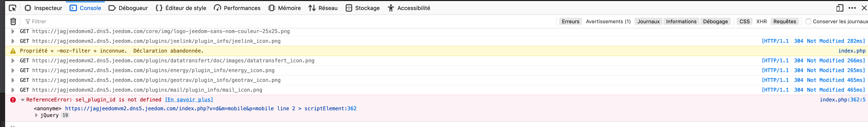
Task: Switch to the Débogueur tab
Action: coord(128,8)
